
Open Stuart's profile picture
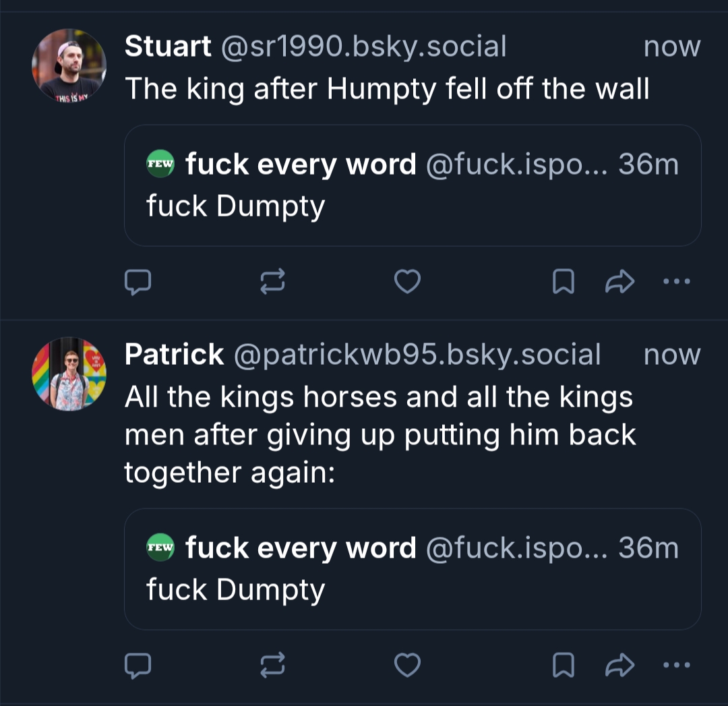(x=69, y=66)
